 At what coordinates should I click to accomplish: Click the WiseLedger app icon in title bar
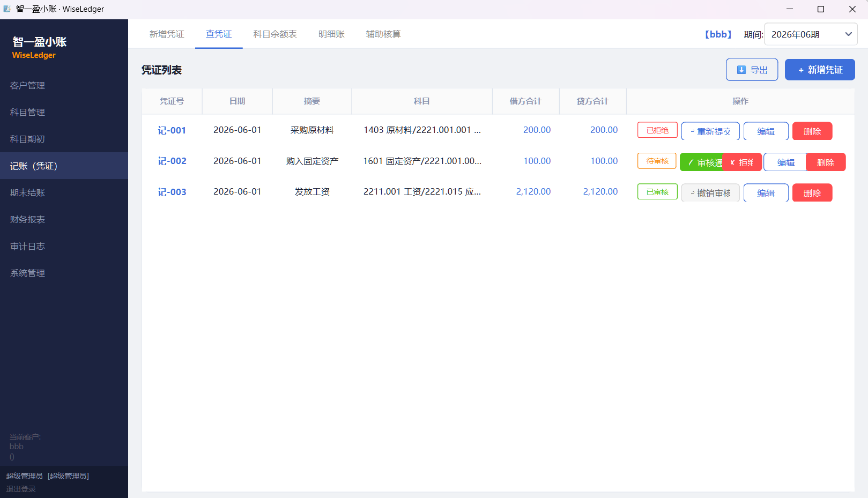point(7,9)
